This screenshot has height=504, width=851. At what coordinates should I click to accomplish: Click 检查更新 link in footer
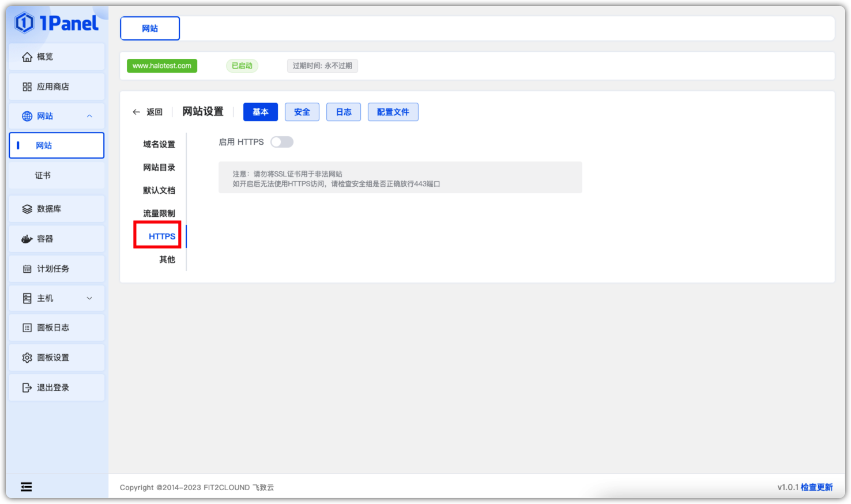(x=816, y=487)
